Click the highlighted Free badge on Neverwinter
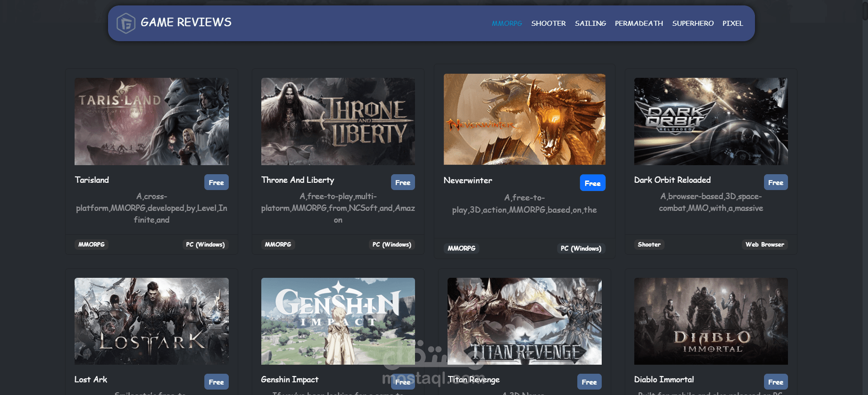The image size is (868, 395). [x=593, y=183]
